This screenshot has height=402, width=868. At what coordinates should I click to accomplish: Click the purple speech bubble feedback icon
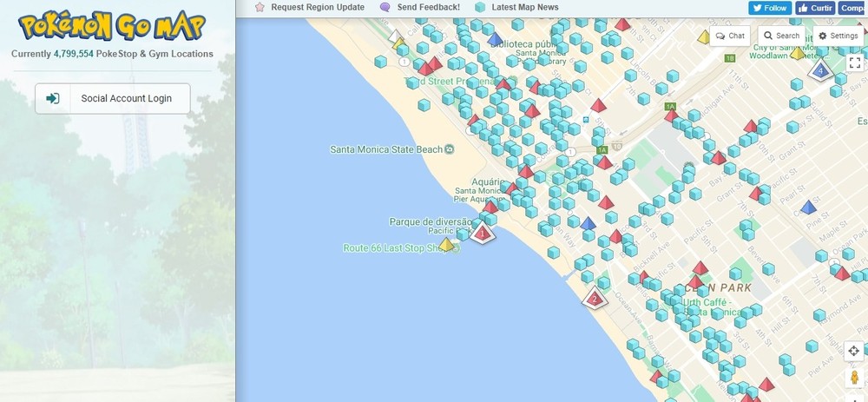click(x=385, y=7)
